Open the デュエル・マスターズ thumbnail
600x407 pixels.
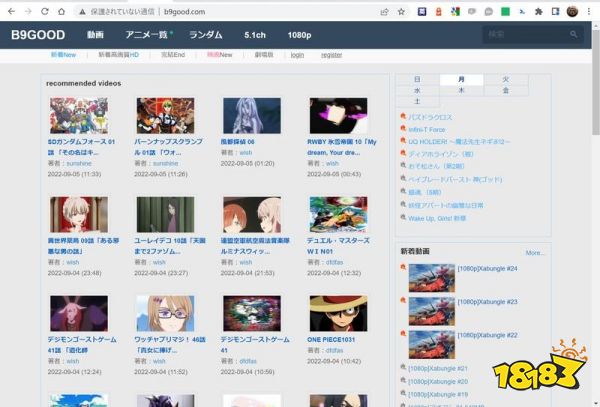click(338, 215)
